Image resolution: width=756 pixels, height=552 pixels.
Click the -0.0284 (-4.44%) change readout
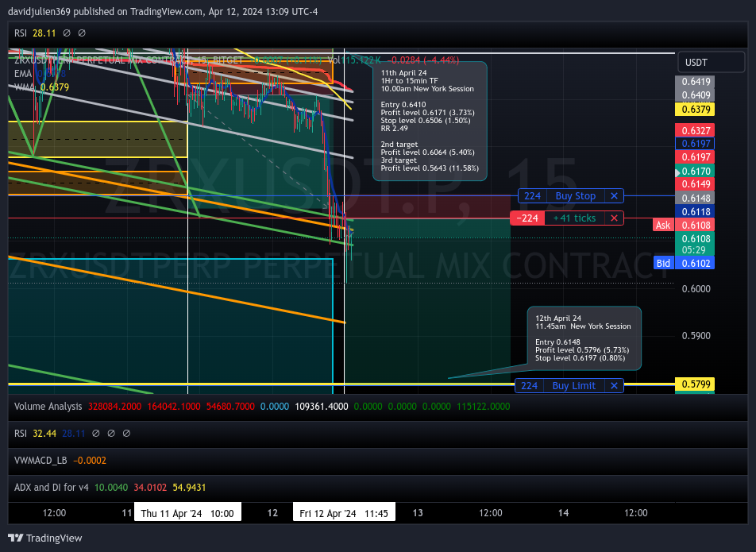click(422, 60)
